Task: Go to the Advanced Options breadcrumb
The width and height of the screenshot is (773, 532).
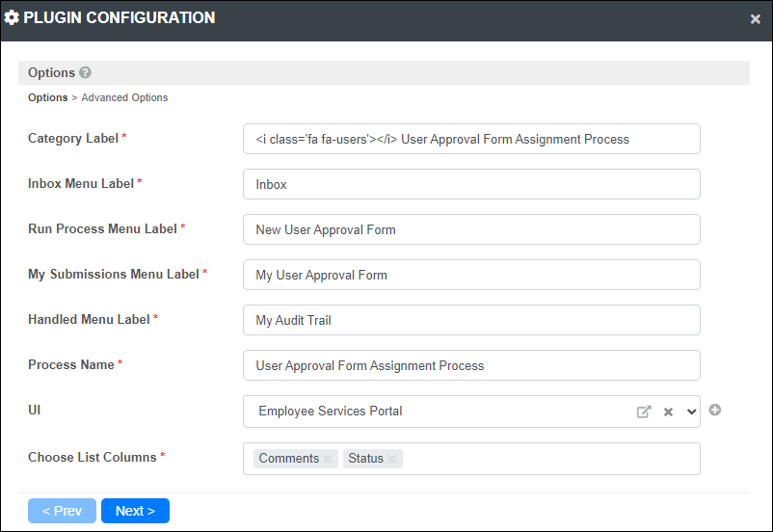Action: [x=124, y=97]
